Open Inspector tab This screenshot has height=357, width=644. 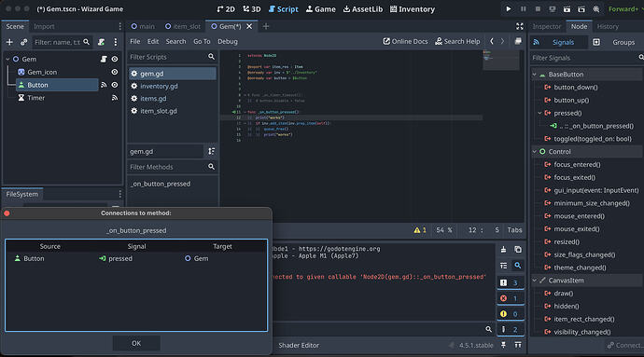546,26
